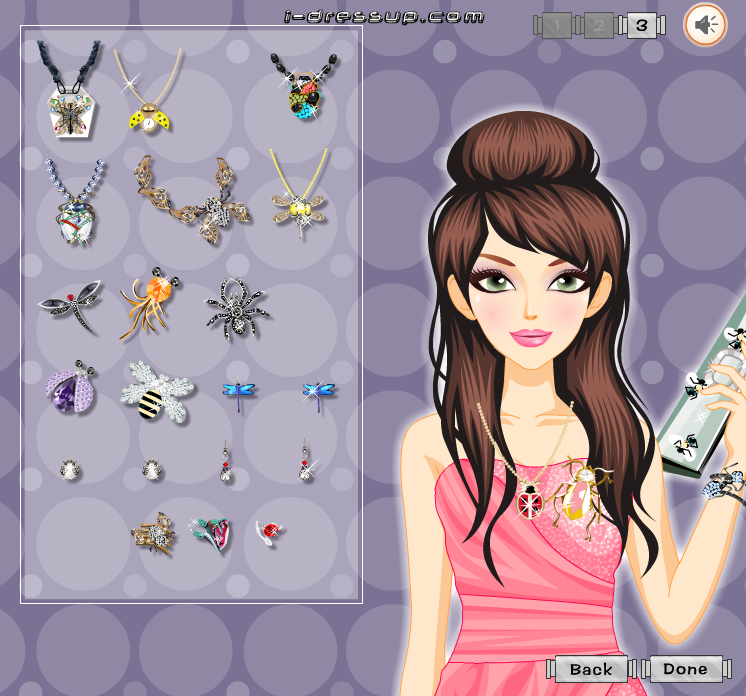Go to step 2 tab
The image size is (746, 696).
pyautogui.click(x=599, y=25)
